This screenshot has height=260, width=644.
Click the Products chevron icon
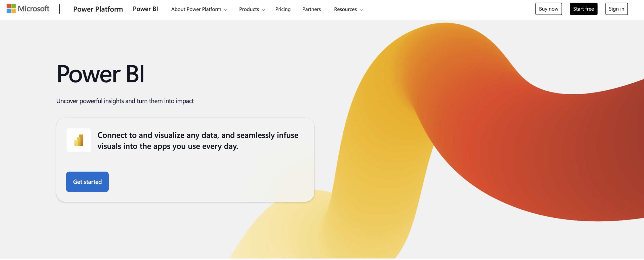click(x=263, y=10)
